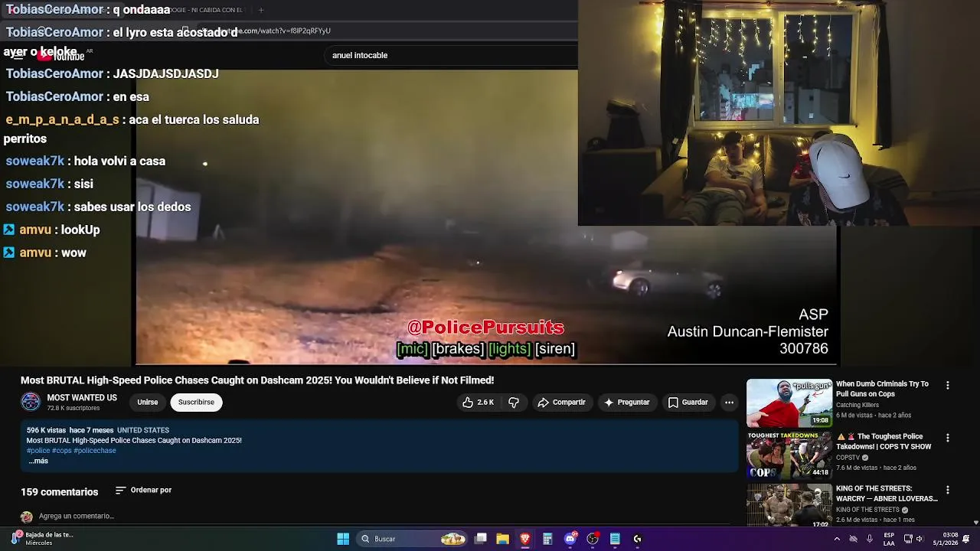Save the video with Guardar

[688, 403]
